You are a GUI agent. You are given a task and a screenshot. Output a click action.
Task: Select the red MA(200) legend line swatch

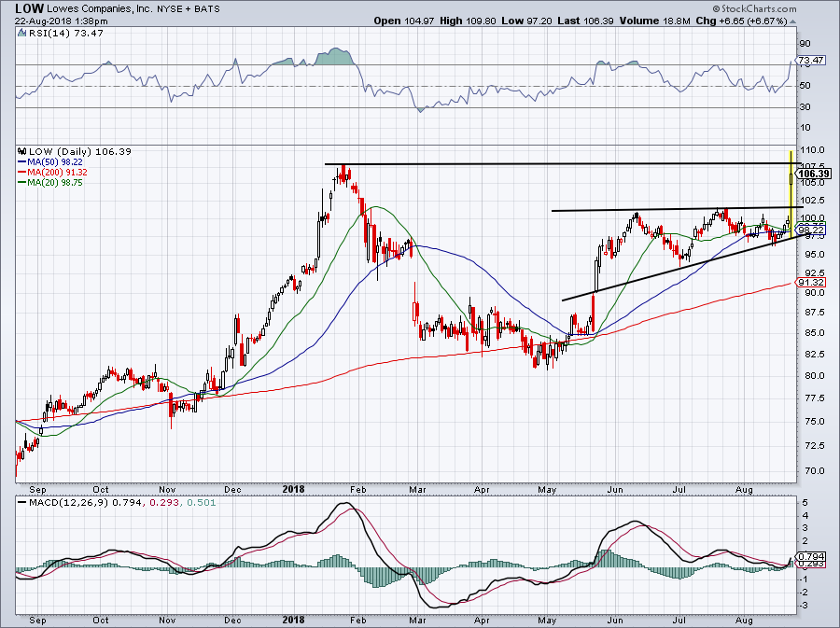22,172
